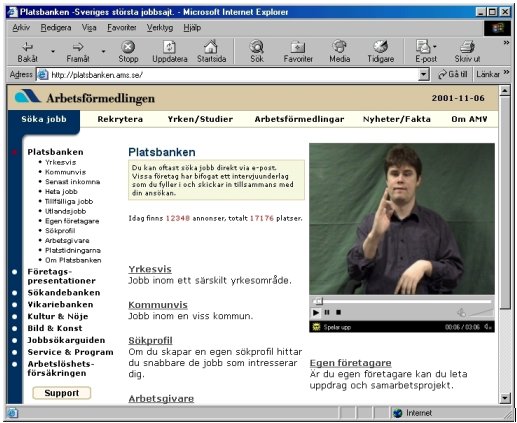Go back with the Bakåt button
The width and height of the screenshot is (517, 423).
tap(27, 52)
